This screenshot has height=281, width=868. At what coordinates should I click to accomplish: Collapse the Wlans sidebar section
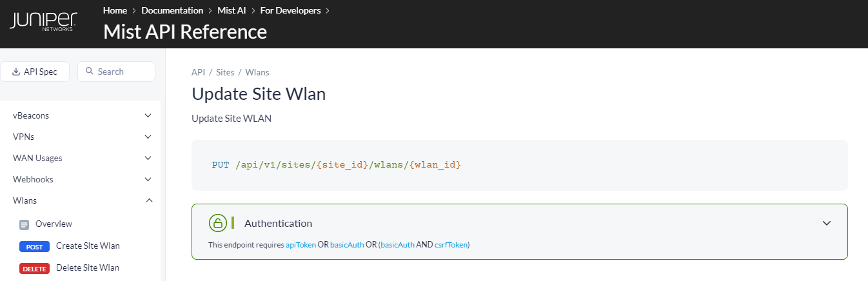click(149, 200)
